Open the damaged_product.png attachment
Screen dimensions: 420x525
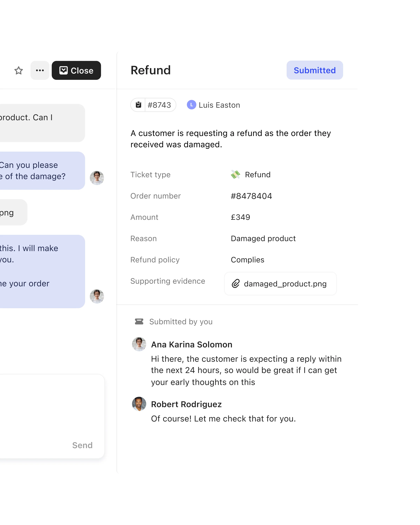280,284
